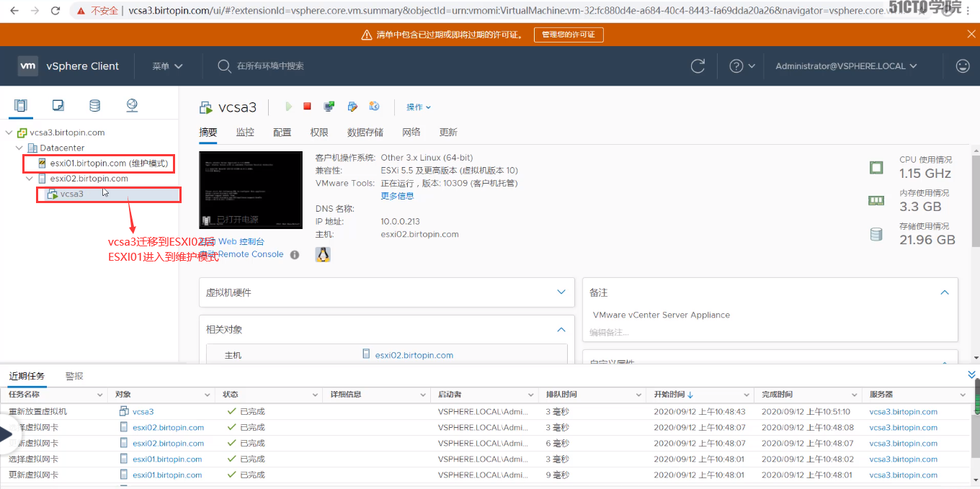The width and height of the screenshot is (980, 489).
Task: Collapse vcsa3.birtopin.com tree root
Action: coord(9,133)
